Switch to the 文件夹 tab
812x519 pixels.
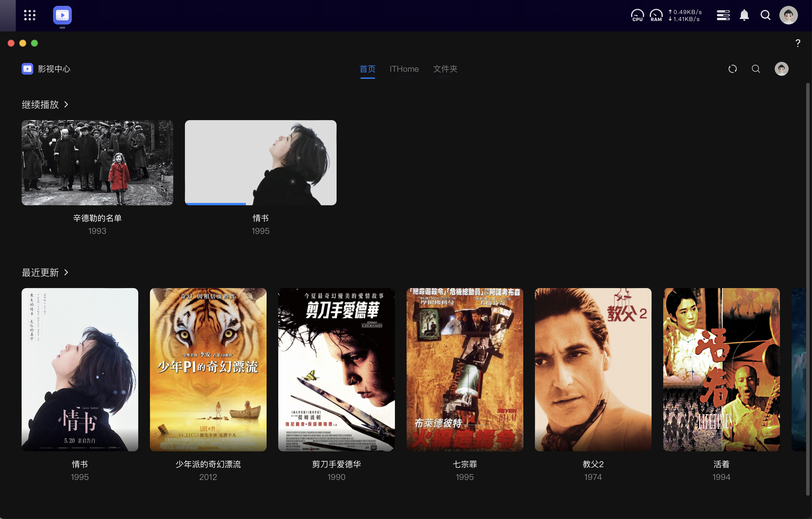445,69
